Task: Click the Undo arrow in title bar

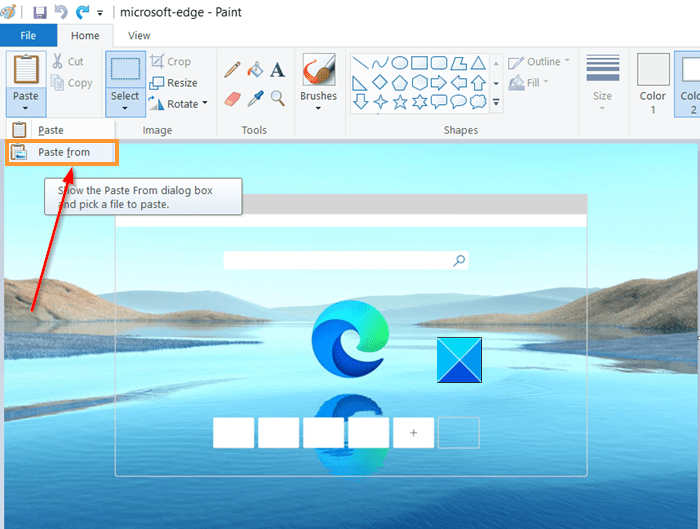Action: coord(60,13)
